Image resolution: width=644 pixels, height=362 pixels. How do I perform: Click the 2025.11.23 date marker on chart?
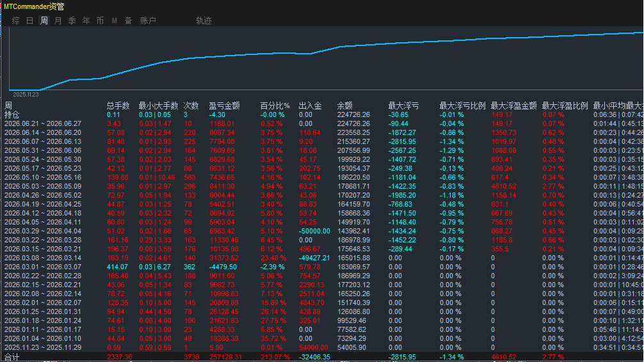click(x=26, y=95)
